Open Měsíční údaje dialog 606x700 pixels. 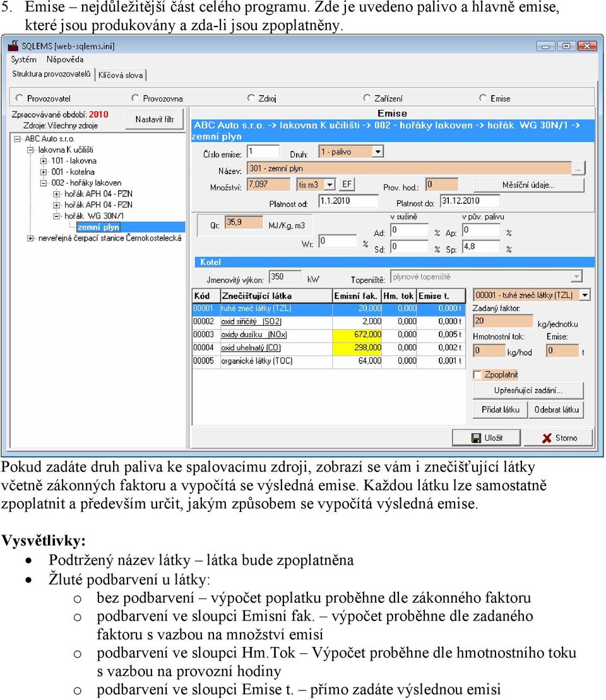pyautogui.click(x=529, y=185)
